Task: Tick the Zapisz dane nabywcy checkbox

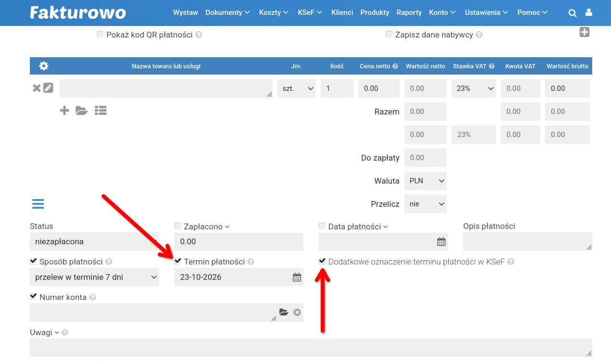Action: (x=389, y=34)
